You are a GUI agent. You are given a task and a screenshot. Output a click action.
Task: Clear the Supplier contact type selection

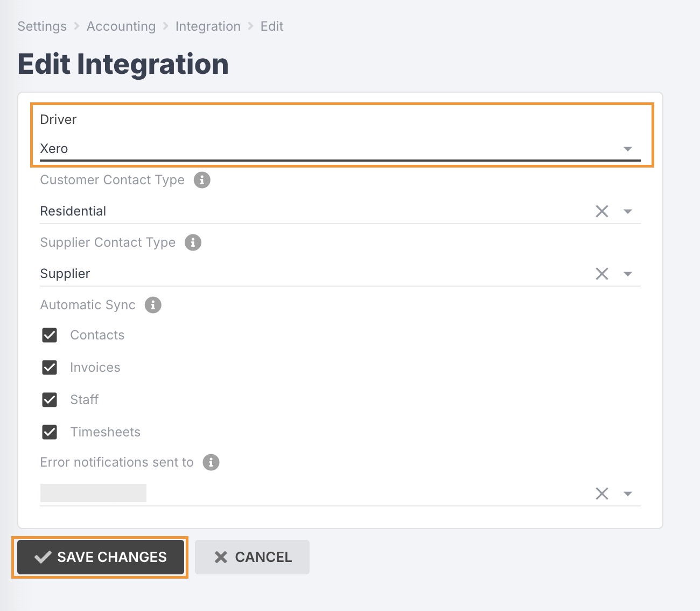tap(602, 274)
